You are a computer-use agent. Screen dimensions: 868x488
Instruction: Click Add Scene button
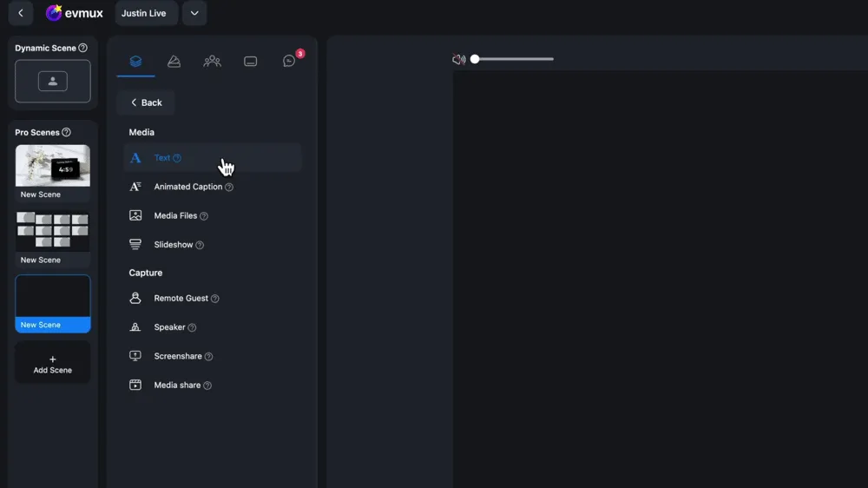[53, 364]
